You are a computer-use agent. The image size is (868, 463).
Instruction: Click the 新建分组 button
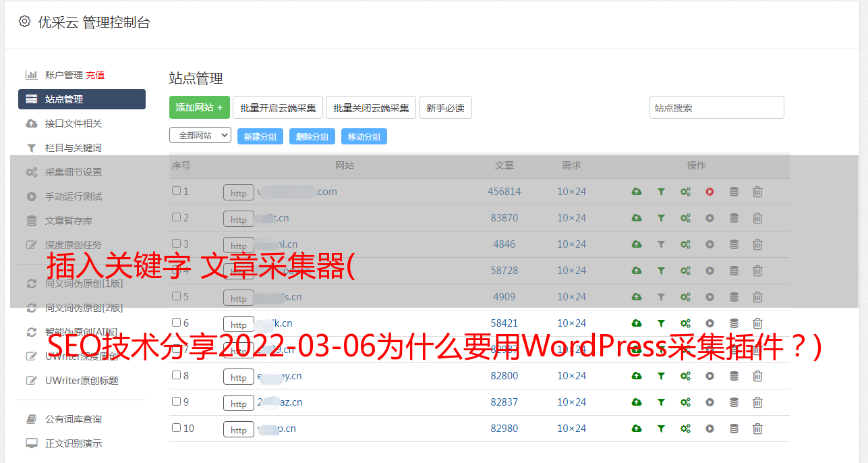pyautogui.click(x=260, y=136)
